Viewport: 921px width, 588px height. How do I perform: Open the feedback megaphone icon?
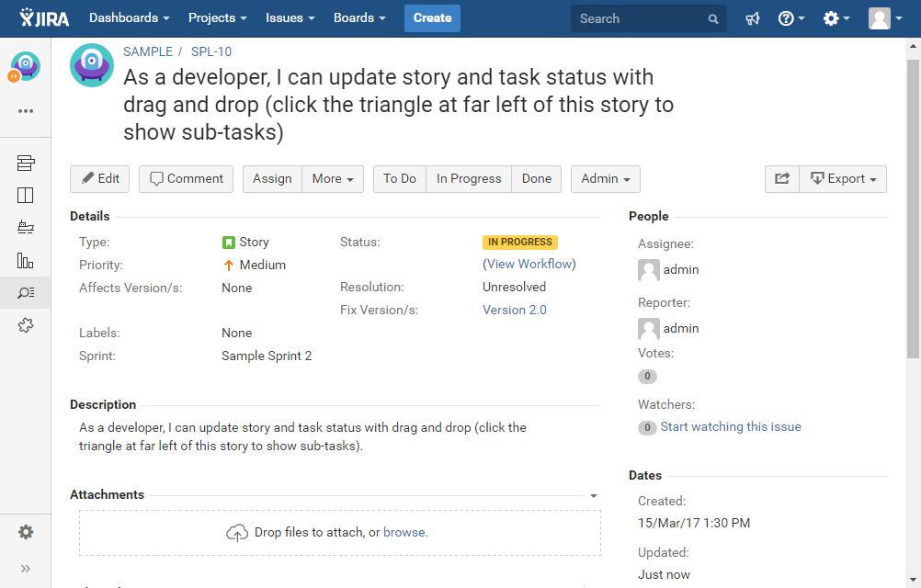tap(753, 18)
